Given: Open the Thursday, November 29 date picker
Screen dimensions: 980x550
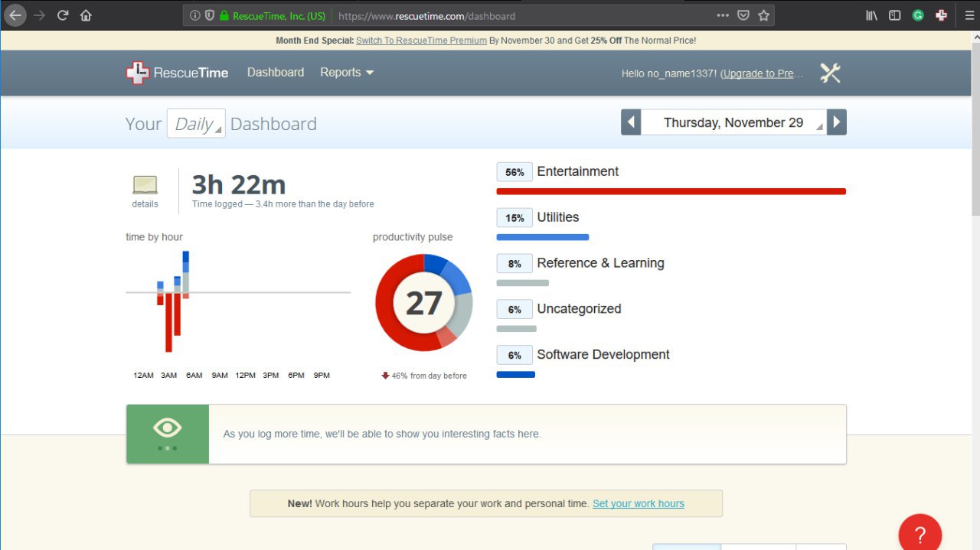Looking at the screenshot, I should (x=733, y=122).
